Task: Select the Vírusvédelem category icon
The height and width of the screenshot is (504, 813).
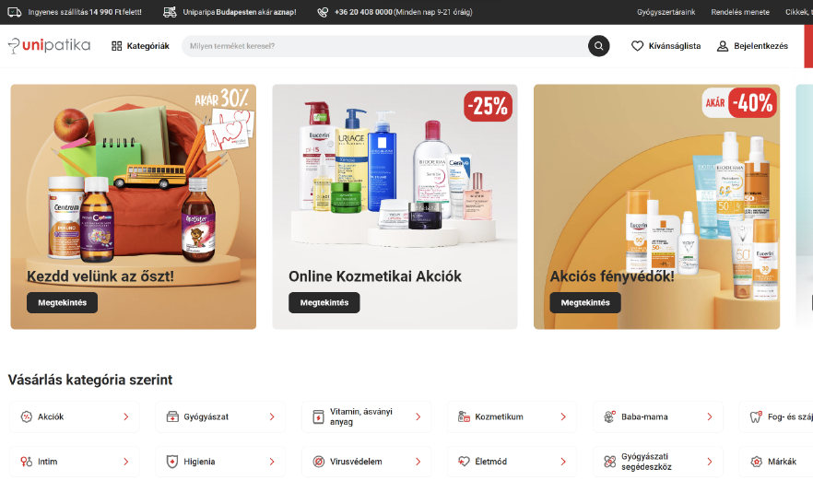Action: 318,462
